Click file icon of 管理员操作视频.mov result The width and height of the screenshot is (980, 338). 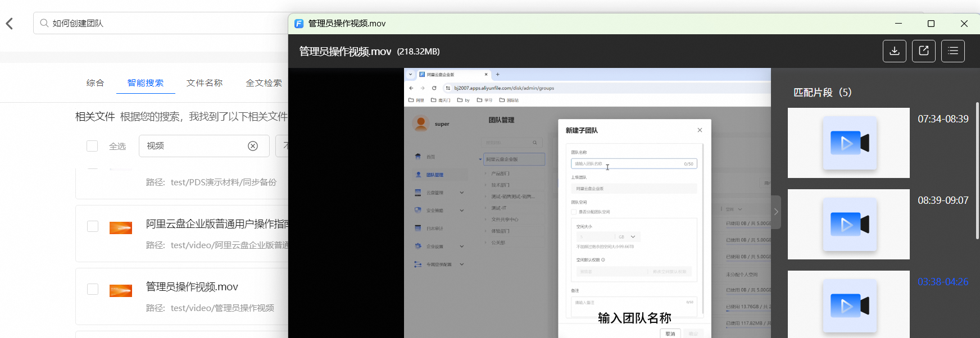[x=121, y=290]
